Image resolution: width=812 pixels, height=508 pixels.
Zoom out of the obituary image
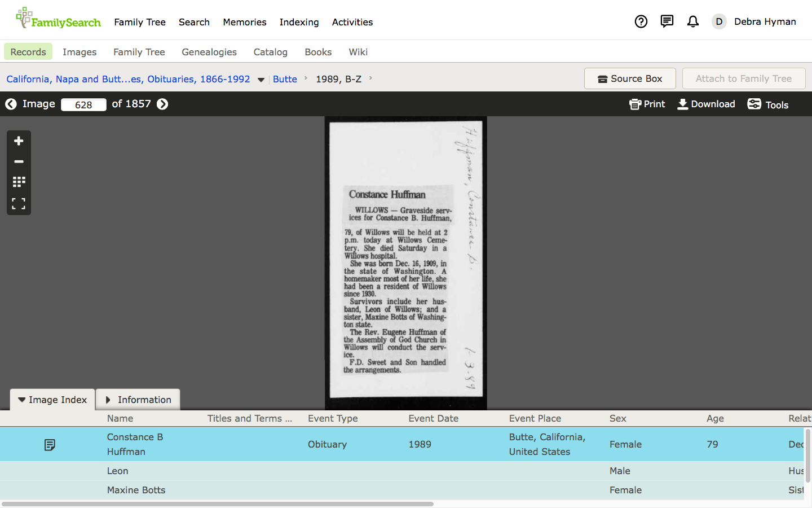[x=19, y=161]
